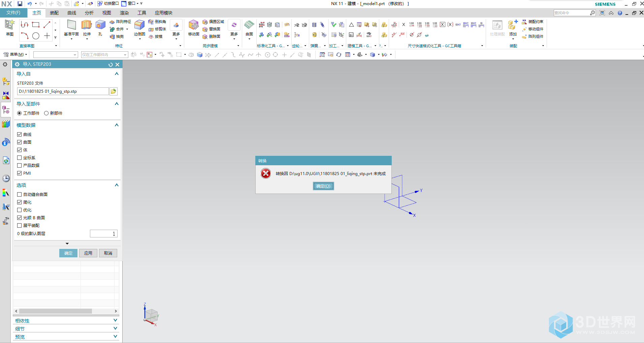Image resolution: width=644 pixels, height=343 pixels.
Task: Enable the Product Data (产品数据) checkbox
Action: coord(19,166)
